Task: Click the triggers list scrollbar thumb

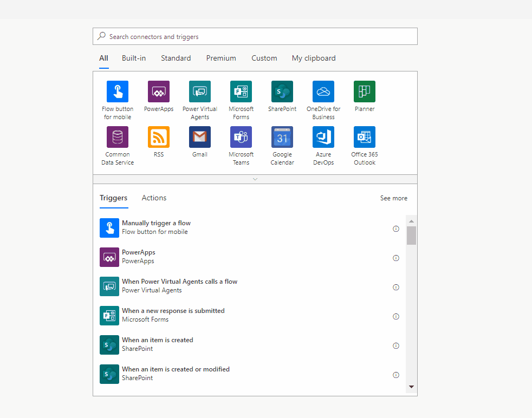Action: pyautogui.click(x=411, y=236)
